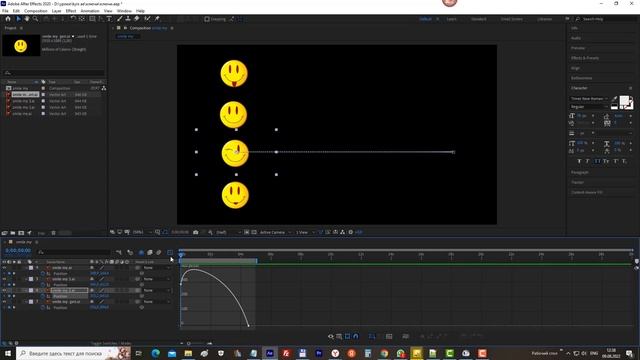This screenshot has width=640, height=360.
Task: Open parent dropdown 'None' of bottom layer
Action: pyautogui.click(x=157, y=302)
